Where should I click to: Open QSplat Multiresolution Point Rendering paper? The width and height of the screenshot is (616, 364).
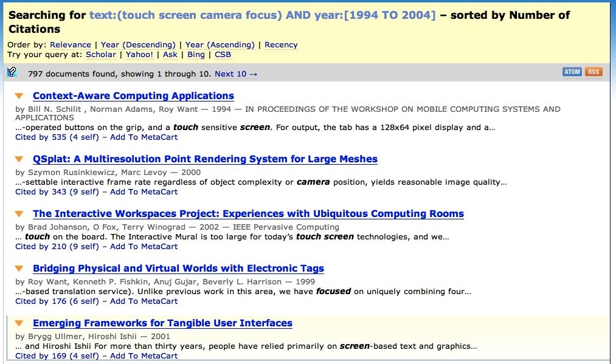click(x=205, y=159)
